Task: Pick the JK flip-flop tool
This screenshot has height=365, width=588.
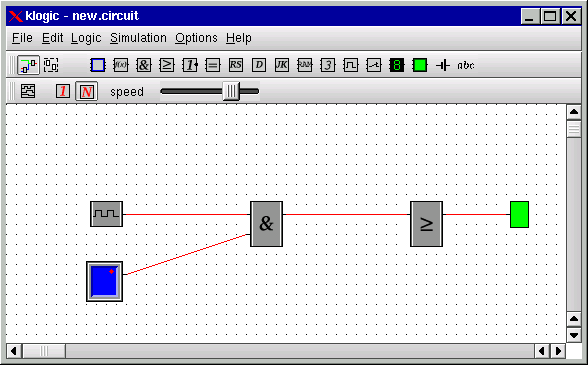Action: click(x=282, y=65)
